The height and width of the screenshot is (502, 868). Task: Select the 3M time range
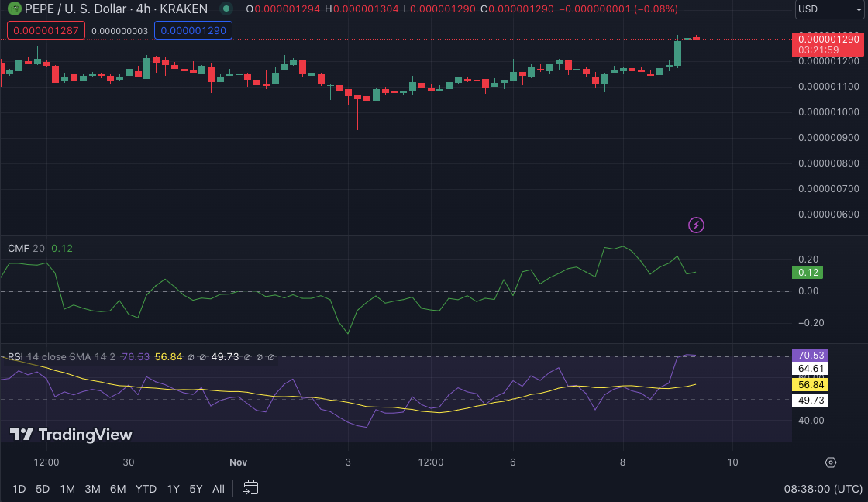coord(92,489)
